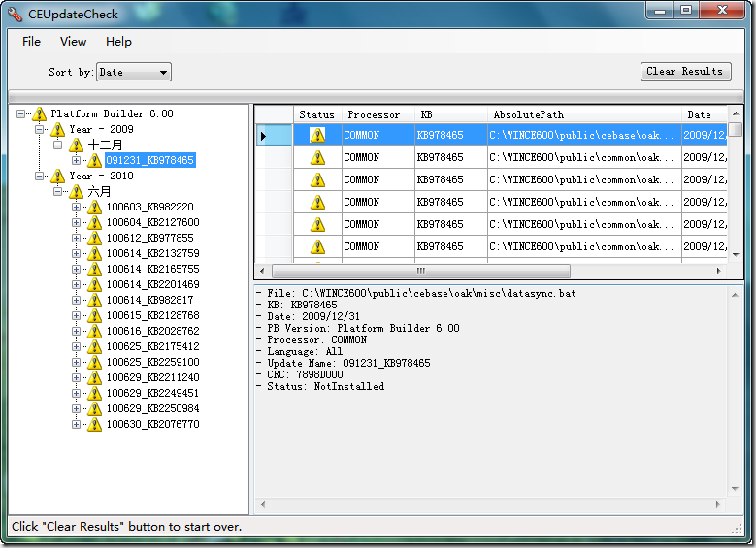Click warning icon beside 100614_KB2201469

click(x=94, y=285)
